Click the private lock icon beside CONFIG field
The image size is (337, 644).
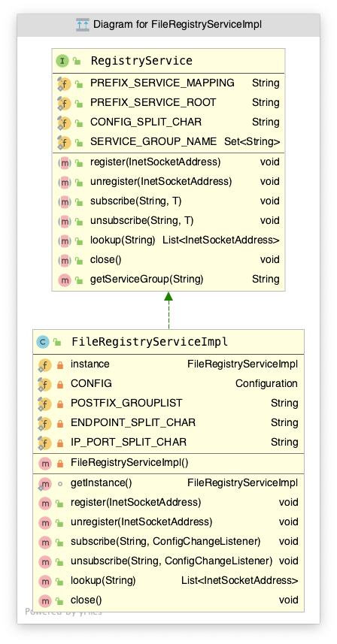coord(60,385)
